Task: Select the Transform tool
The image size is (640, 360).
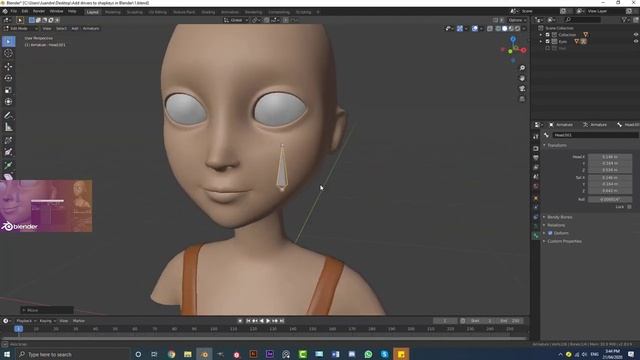Action: [x=8, y=102]
